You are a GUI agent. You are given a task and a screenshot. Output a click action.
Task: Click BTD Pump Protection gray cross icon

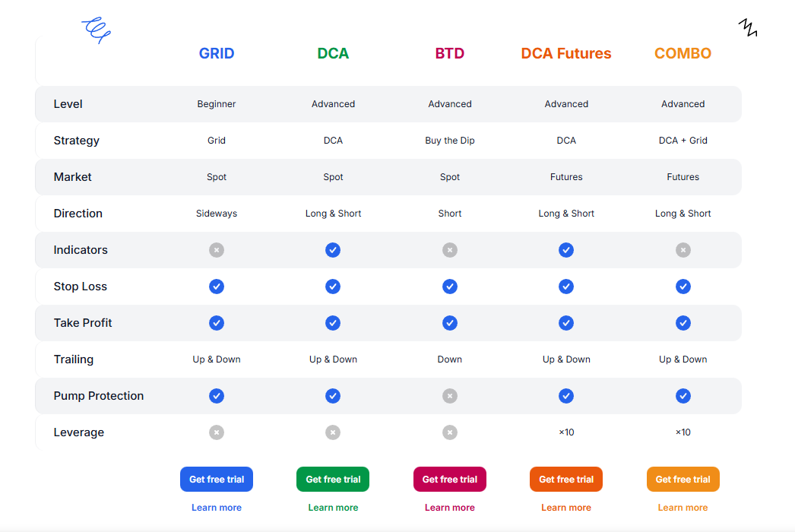450,396
